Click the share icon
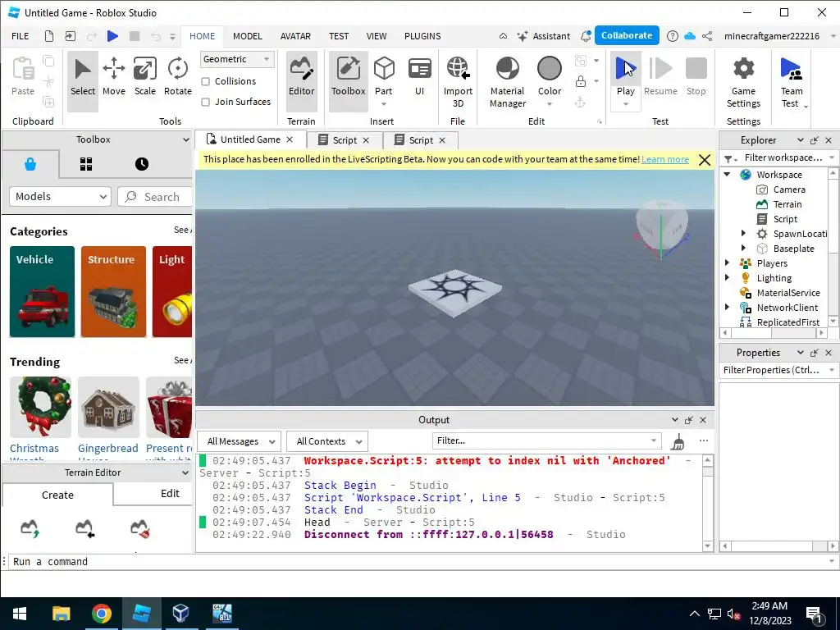Viewport: 840px width, 630px height. [x=707, y=36]
